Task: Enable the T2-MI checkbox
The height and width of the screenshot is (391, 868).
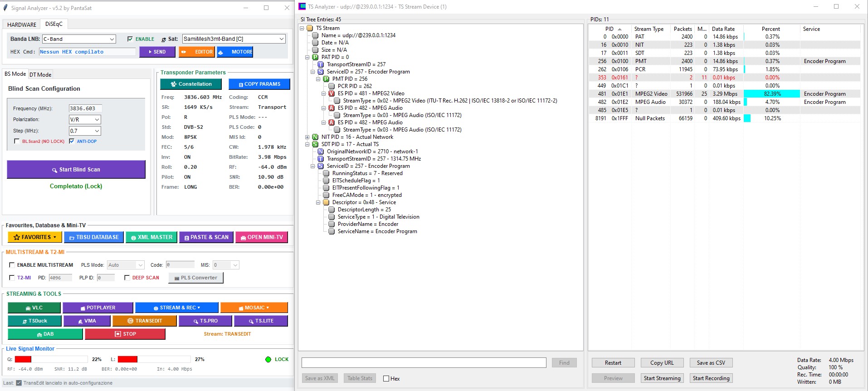Action: pos(12,278)
